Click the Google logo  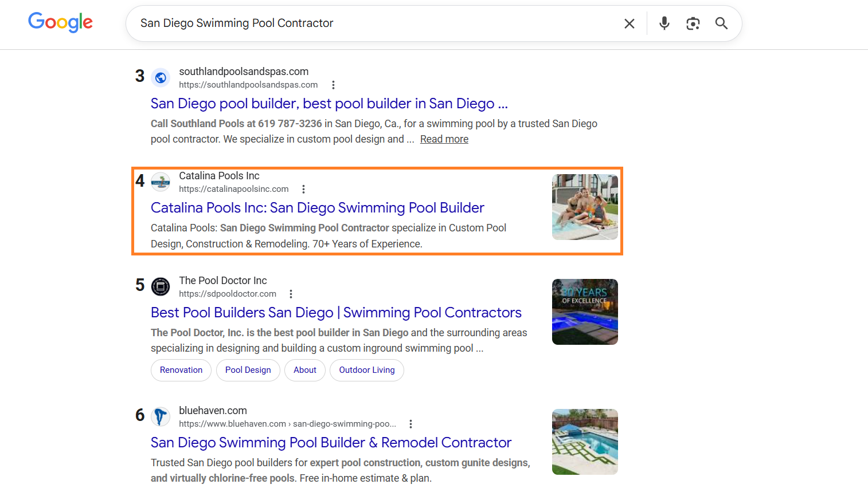[60, 22]
